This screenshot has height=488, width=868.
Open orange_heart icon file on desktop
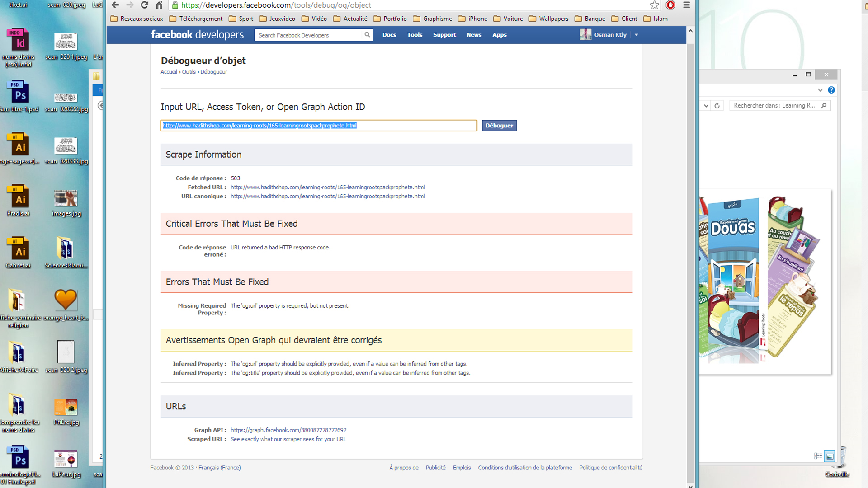click(66, 305)
